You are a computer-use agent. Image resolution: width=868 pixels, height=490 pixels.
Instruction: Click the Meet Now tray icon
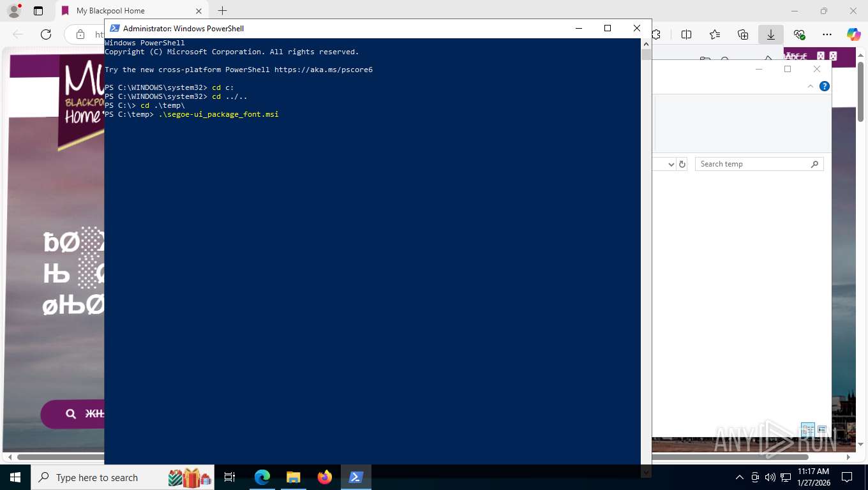[x=755, y=477]
